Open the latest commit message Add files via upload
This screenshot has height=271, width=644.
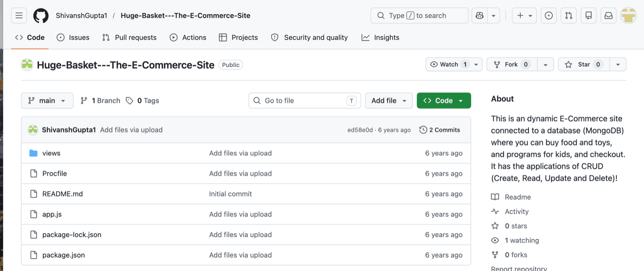coord(132,130)
